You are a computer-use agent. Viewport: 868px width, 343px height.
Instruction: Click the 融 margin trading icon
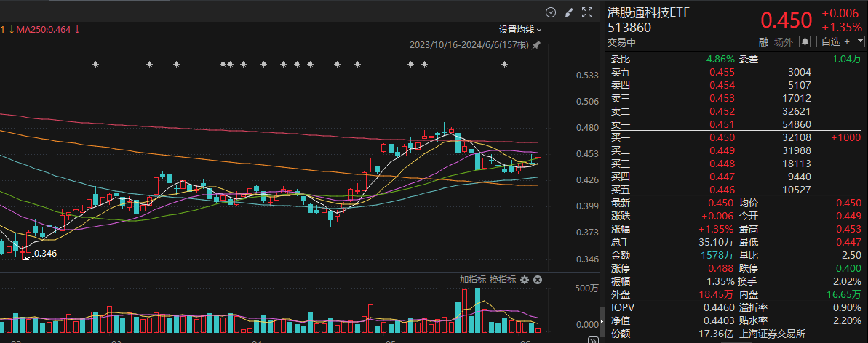[x=763, y=42]
